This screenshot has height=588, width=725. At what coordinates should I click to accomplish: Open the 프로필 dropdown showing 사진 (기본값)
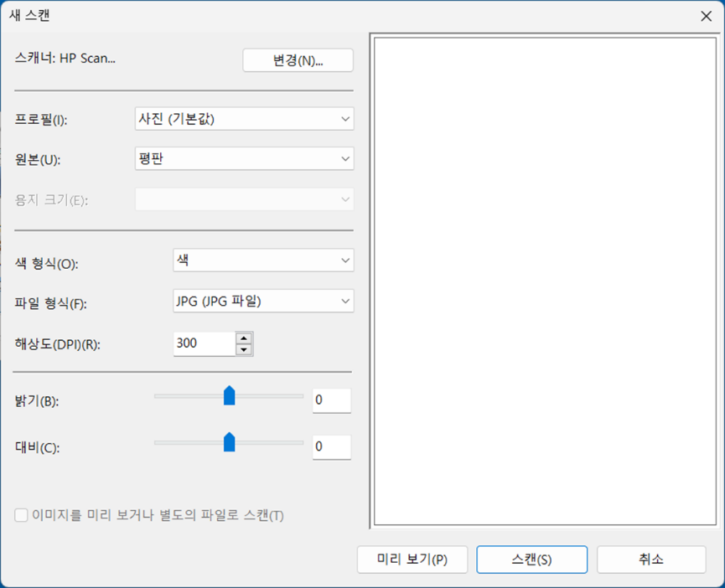[244, 119]
